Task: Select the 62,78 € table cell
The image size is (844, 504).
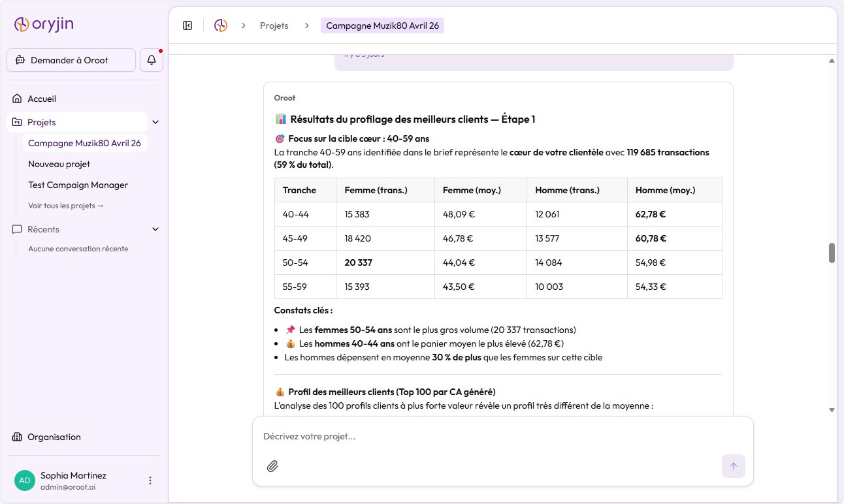Action: pos(675,214)
